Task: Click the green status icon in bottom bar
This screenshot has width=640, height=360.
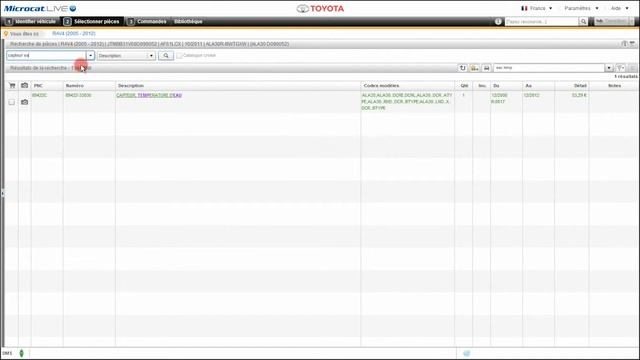Action: coord(21,353)
